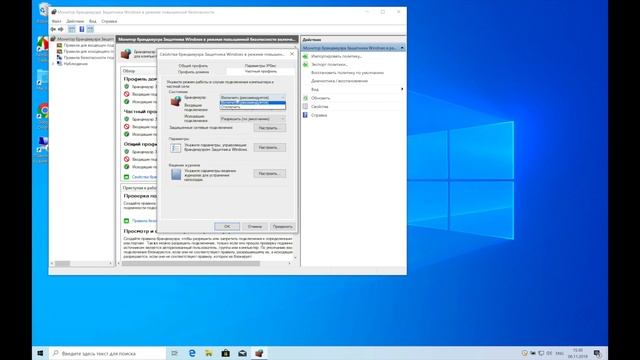Image resolution: width=640 pixels, height=360 pixels.
Task: Collapse the Actions pane section header arrow
Action: click(x=402, y=48)
